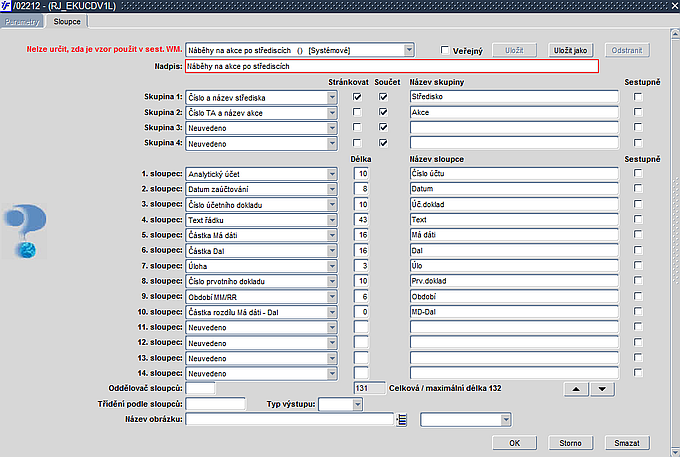Click the Oddělovač sloupců input field
The image size is (680, 457).
tap(200, 388)
